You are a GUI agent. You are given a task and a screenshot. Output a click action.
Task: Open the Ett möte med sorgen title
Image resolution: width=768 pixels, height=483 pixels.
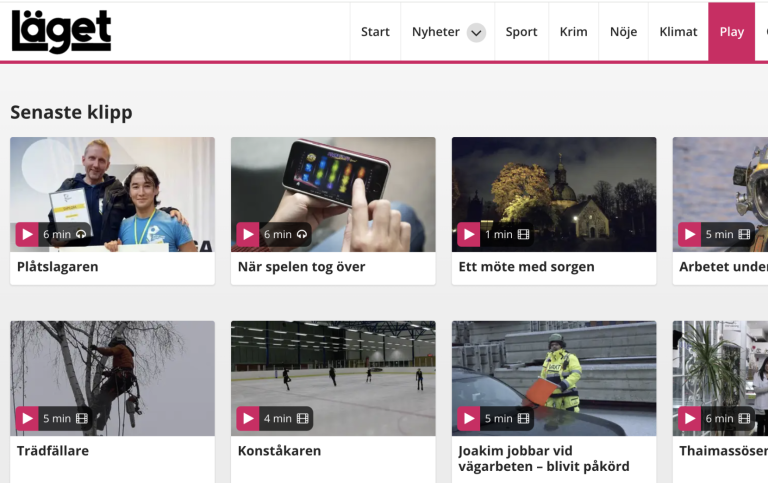click(x=527, y=267)
